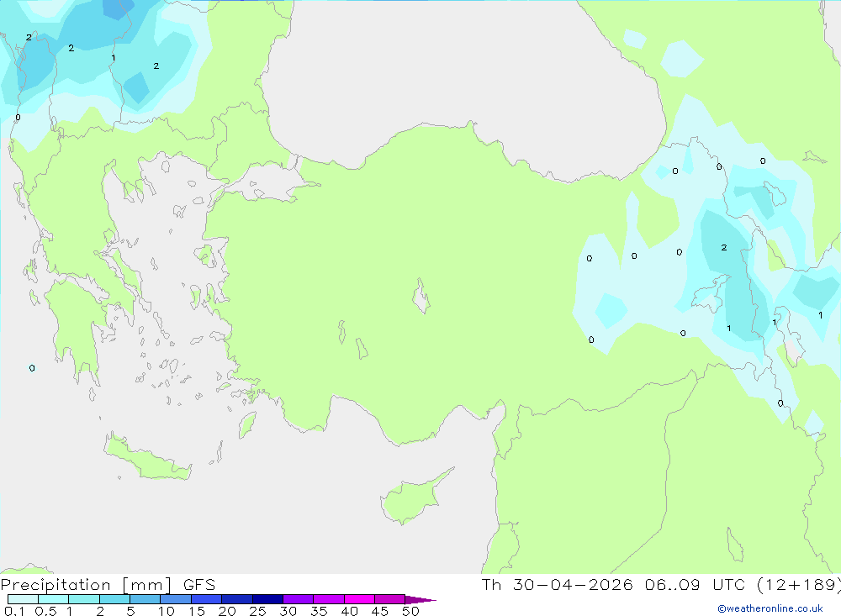Viewport: 841px width, 616px height.
Task: Pick the 15–20 mm legend swatch
Action: (207, 599)
